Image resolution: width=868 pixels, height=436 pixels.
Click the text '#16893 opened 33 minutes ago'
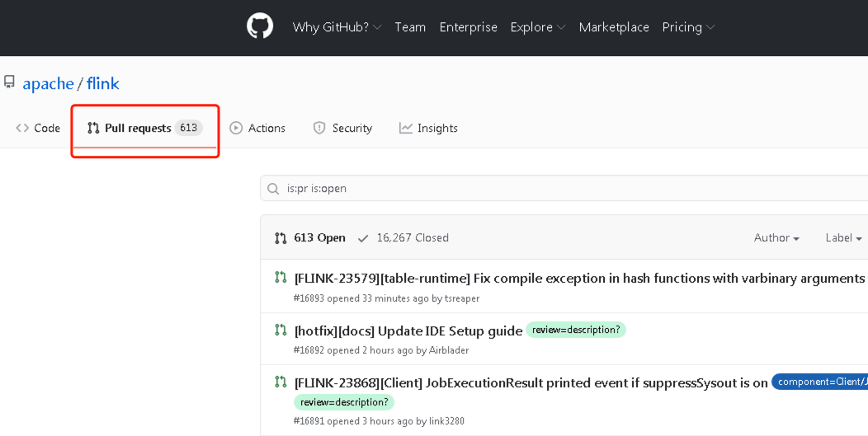pyautogui.click(x=361, y=299)
